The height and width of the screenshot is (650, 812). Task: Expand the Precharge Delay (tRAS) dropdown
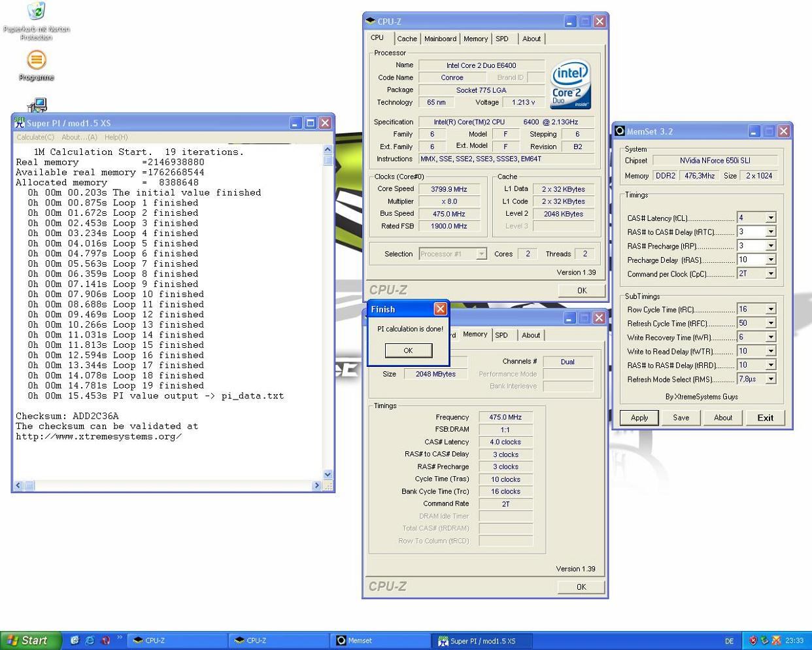(x=771, y=260)
